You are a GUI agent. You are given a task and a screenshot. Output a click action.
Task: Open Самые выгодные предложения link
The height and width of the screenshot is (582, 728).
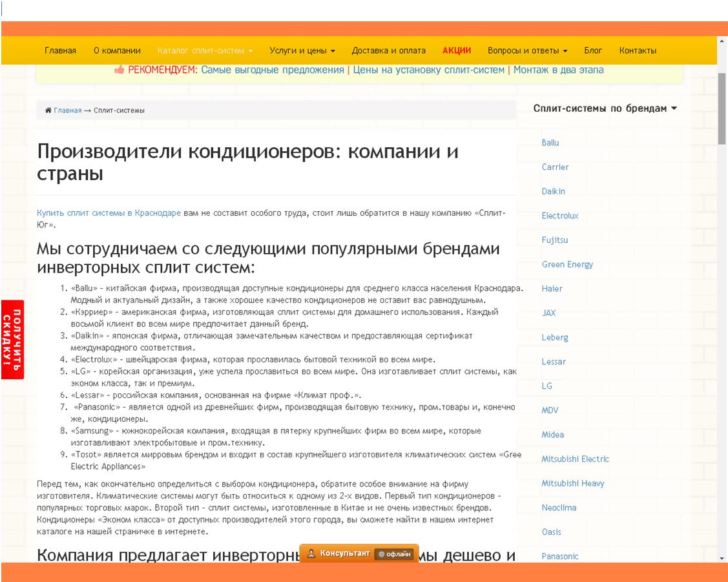pyautogui.click(x=273, y=70)
